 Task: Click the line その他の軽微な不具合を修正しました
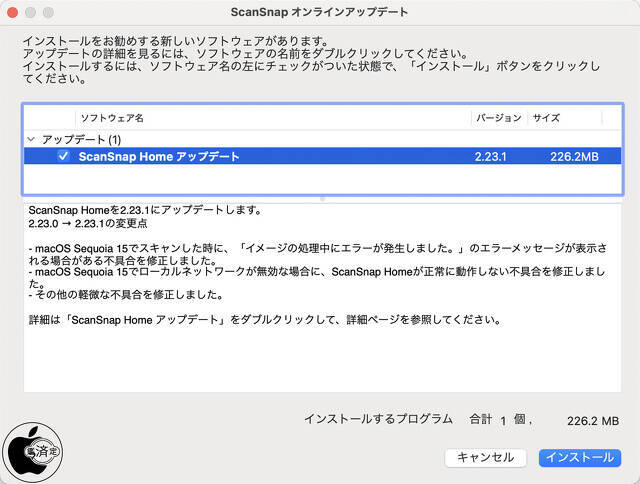[x=126, y=295]
